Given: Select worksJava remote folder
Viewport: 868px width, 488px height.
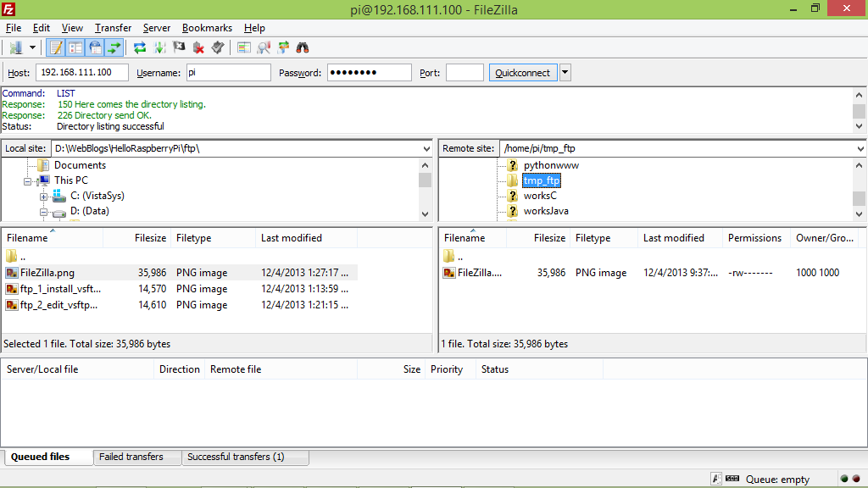Looking at the screenshot, I should point(546,211).
